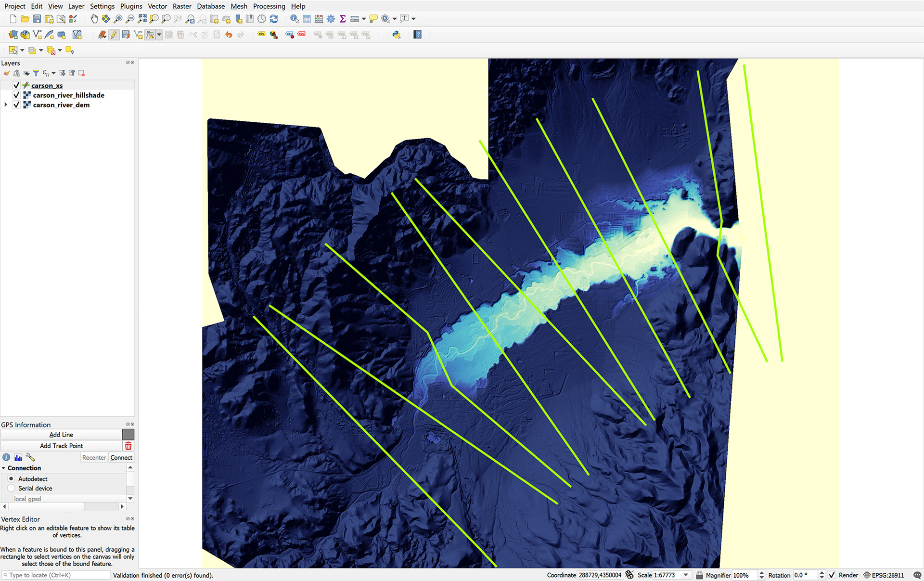Open the Plugins menu

tap(131, 6)
